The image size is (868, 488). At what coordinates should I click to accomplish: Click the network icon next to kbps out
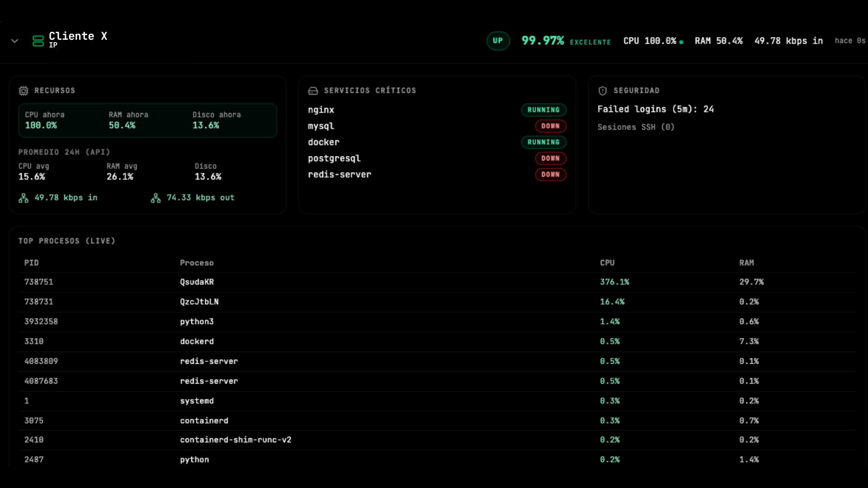156,198
